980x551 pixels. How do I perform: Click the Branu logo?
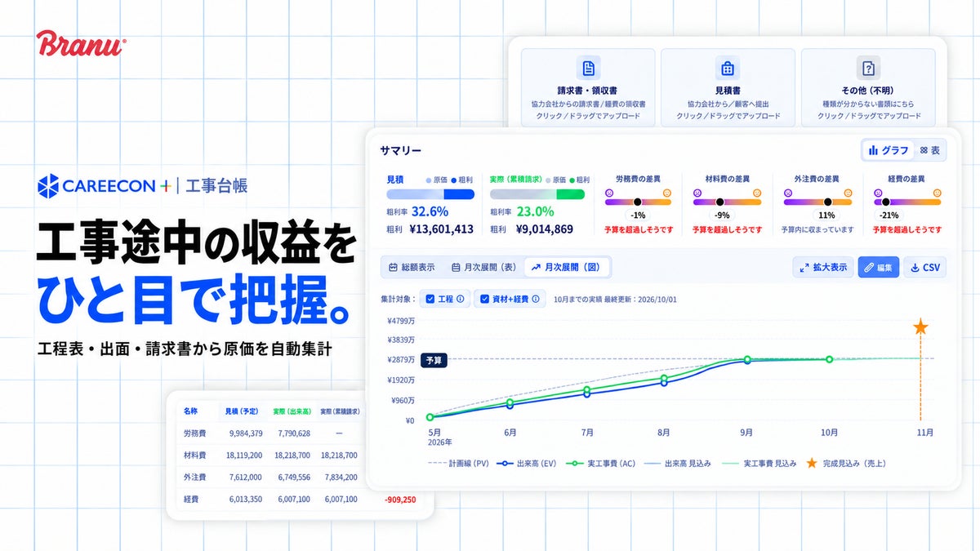point(80,42)
